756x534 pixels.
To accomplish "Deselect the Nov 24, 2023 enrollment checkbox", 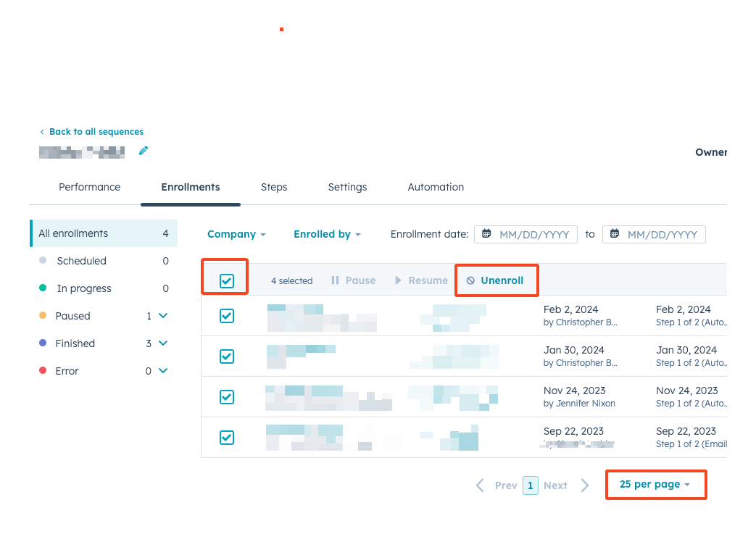I will (227, 397).
